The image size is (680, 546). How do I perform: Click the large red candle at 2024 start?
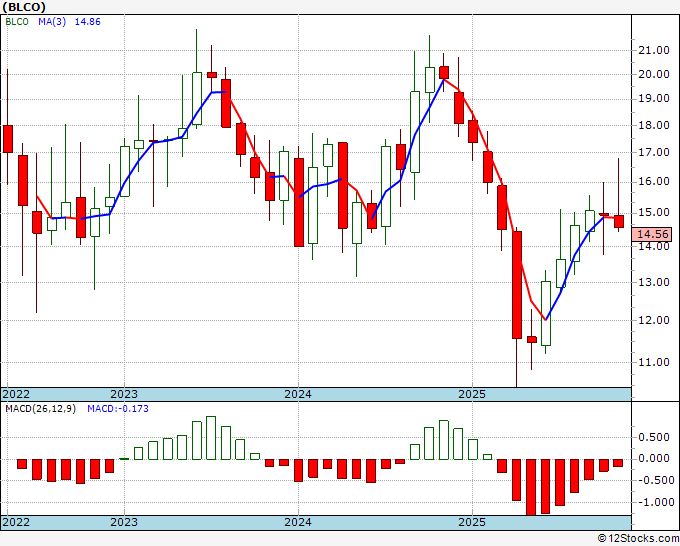coord(299,203)
